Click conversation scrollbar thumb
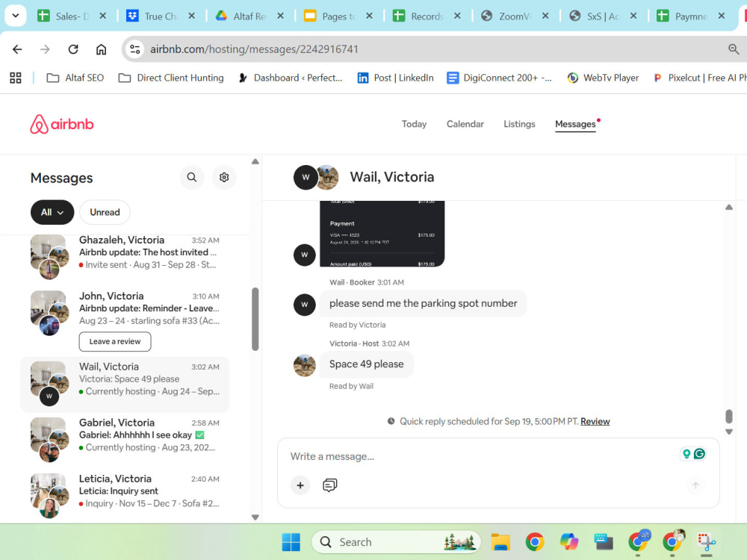The width and height of the screenshot is (747, 560). (x=729, y=416)
